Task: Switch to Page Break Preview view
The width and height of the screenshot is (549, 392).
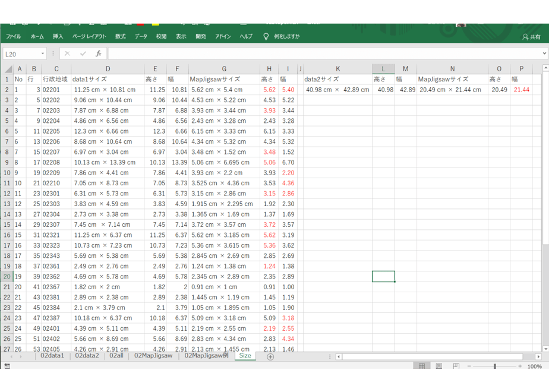Action: pyautogui.click(x=456, y=366)
